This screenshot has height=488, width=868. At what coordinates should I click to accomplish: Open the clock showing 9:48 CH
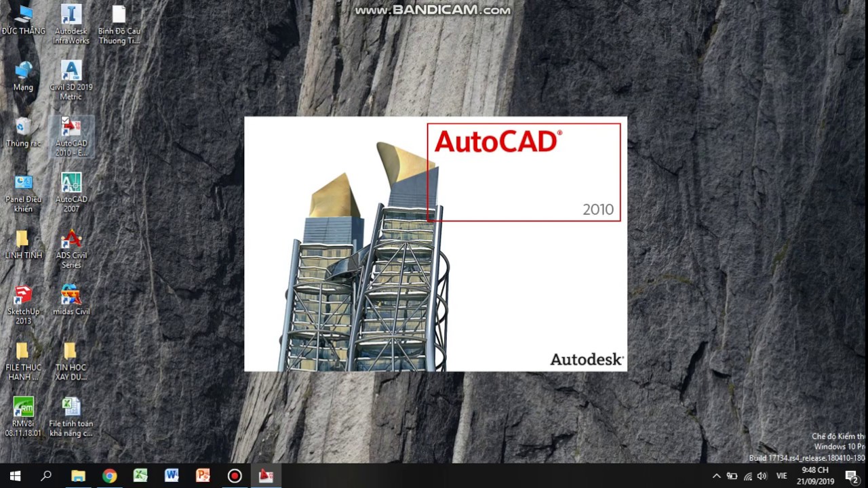tap(816, 476)
